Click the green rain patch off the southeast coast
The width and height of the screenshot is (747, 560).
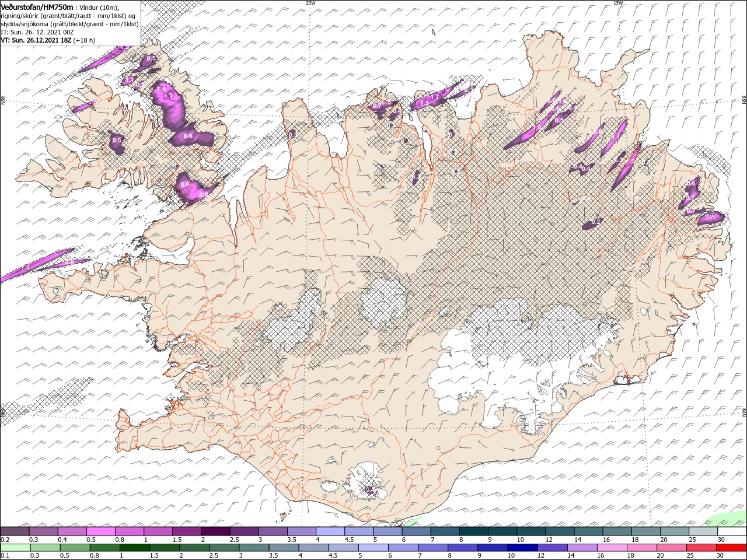pyautogui.click(x=725, y=520)
